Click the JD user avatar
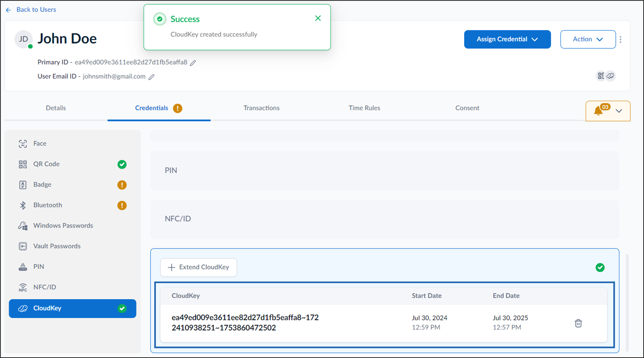 23,39
